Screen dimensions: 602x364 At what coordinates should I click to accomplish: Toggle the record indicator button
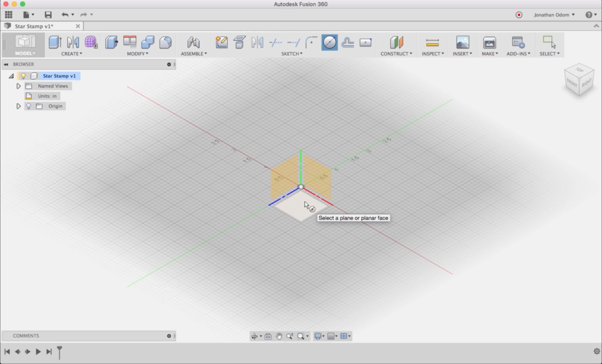(x=519, y=15)
